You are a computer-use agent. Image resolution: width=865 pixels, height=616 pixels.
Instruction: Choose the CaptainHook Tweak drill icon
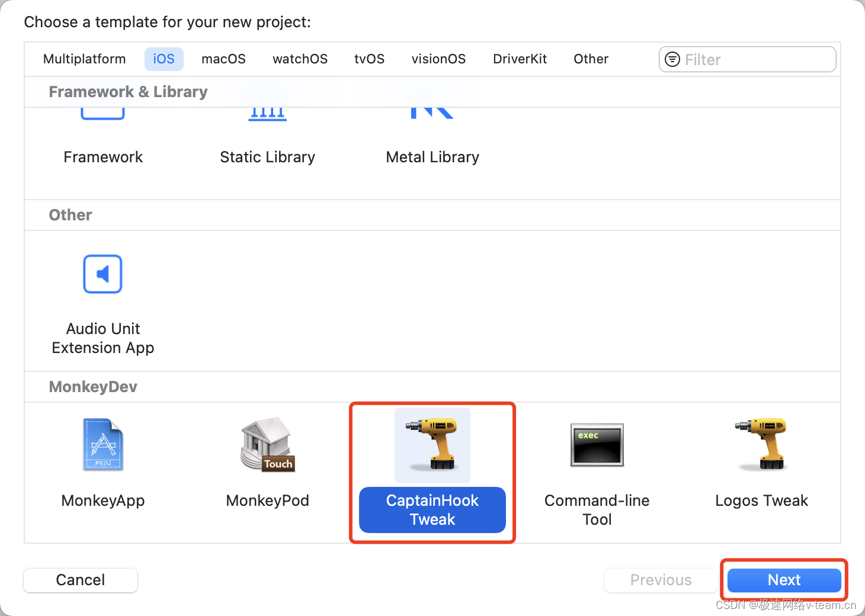coord(432,444)
